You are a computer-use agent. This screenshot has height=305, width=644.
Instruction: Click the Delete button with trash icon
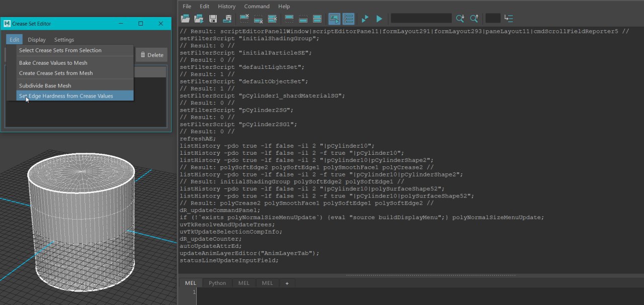[151, 55]
